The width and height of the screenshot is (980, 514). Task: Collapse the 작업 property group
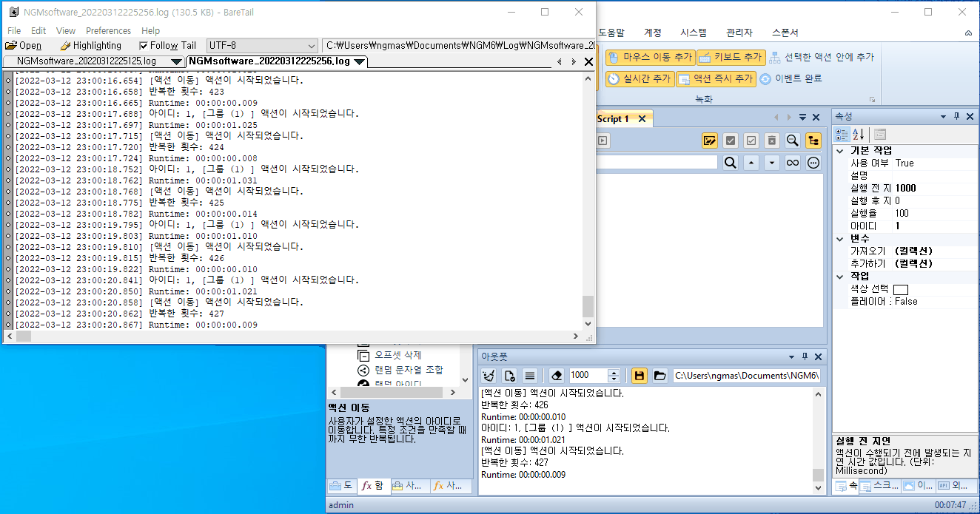(x=840, y=277)
